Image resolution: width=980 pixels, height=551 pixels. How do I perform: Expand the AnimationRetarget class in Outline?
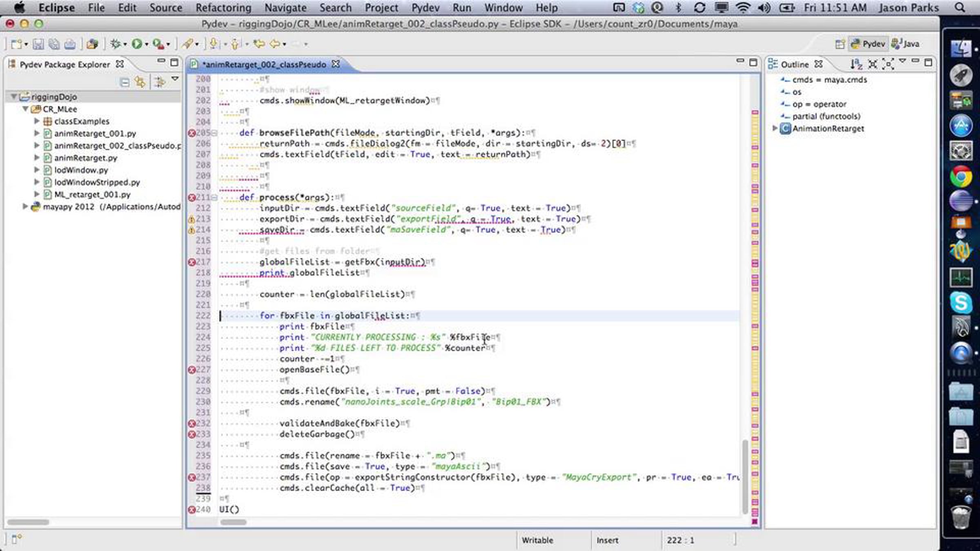(x=775, y=129)
